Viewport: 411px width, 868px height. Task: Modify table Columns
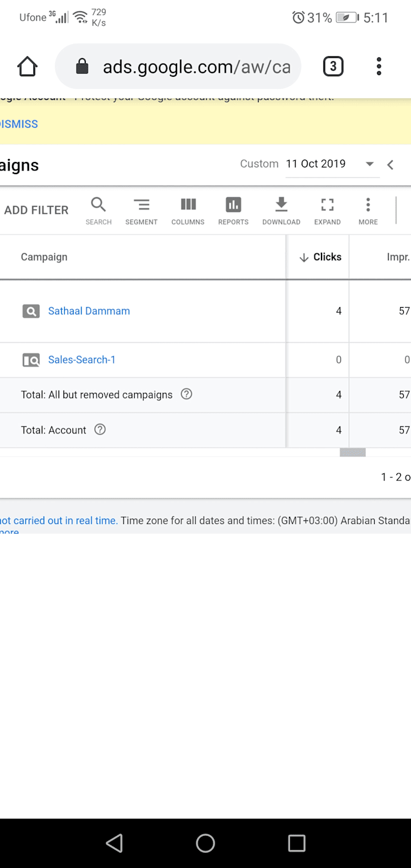pyautogui.click(x=188, y=211)
